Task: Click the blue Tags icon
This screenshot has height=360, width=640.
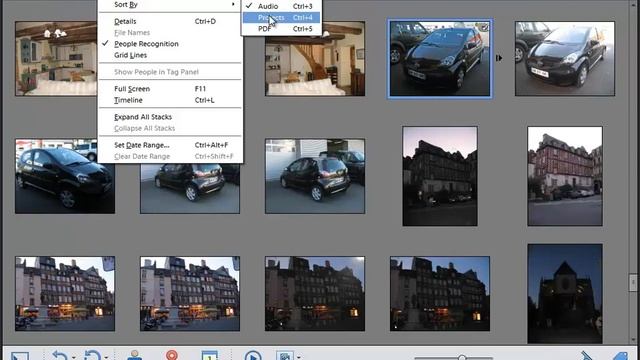Action: tap(620, 356)
